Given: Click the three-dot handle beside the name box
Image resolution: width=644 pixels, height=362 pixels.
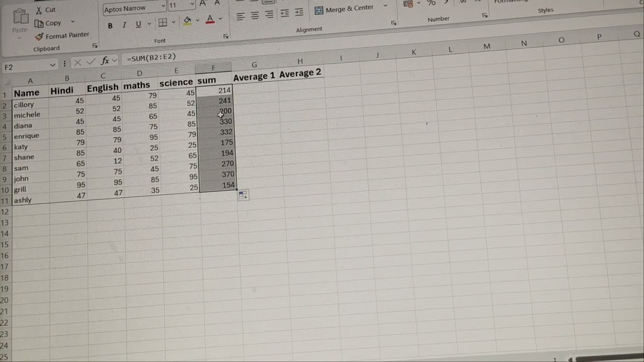Looking at the screenshot, I should tap(64, 64).
